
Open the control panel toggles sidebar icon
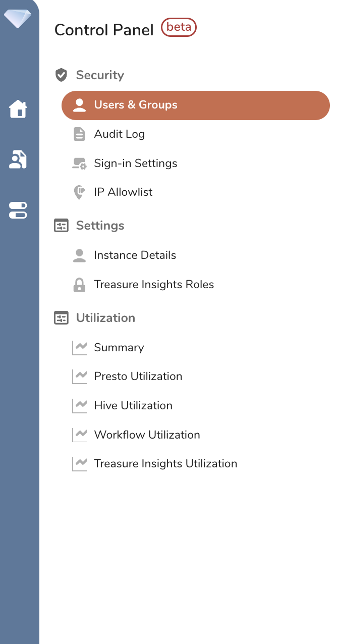click(18, 210)
